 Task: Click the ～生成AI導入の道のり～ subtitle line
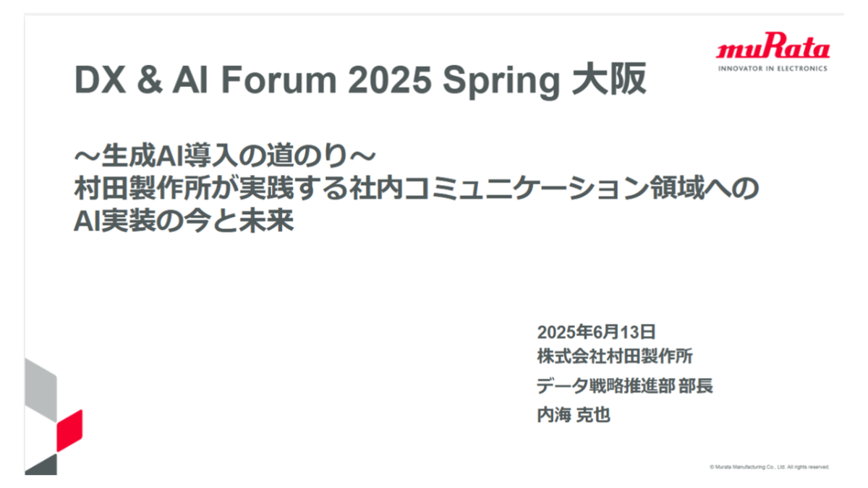click(226, 157)
